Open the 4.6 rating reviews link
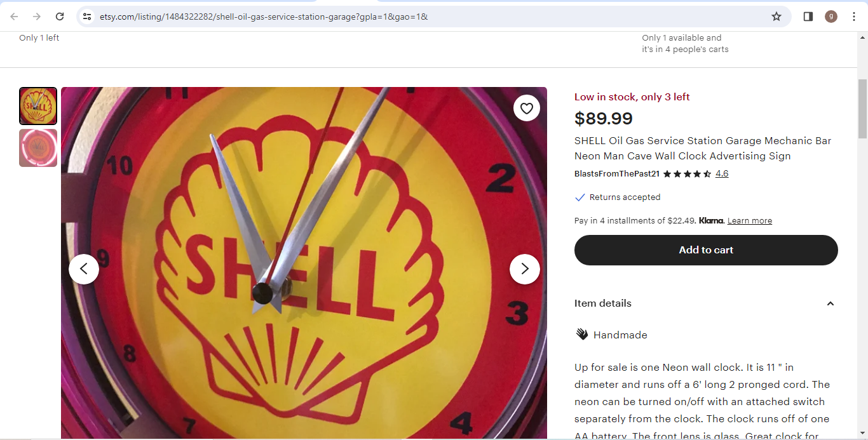Viewport: 868px width, 440px height. [722, 173]
